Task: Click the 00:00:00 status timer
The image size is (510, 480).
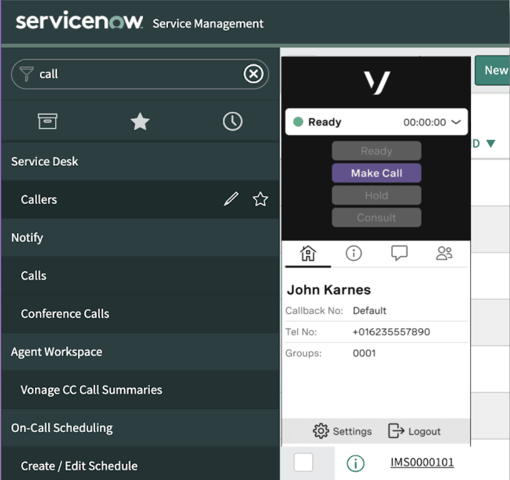Action: pos(425,122)
